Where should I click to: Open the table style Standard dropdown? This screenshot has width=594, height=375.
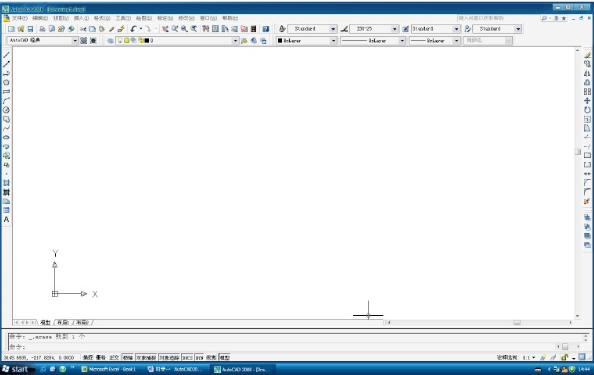(436, 29)
